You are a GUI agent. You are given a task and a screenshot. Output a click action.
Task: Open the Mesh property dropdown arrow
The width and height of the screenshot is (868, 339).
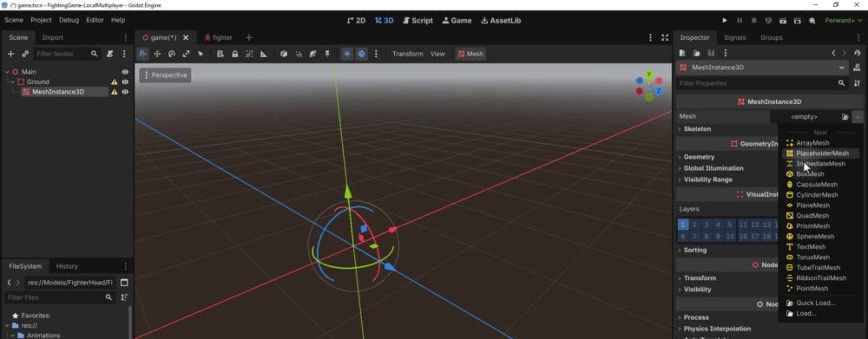(x=858, y=117)
